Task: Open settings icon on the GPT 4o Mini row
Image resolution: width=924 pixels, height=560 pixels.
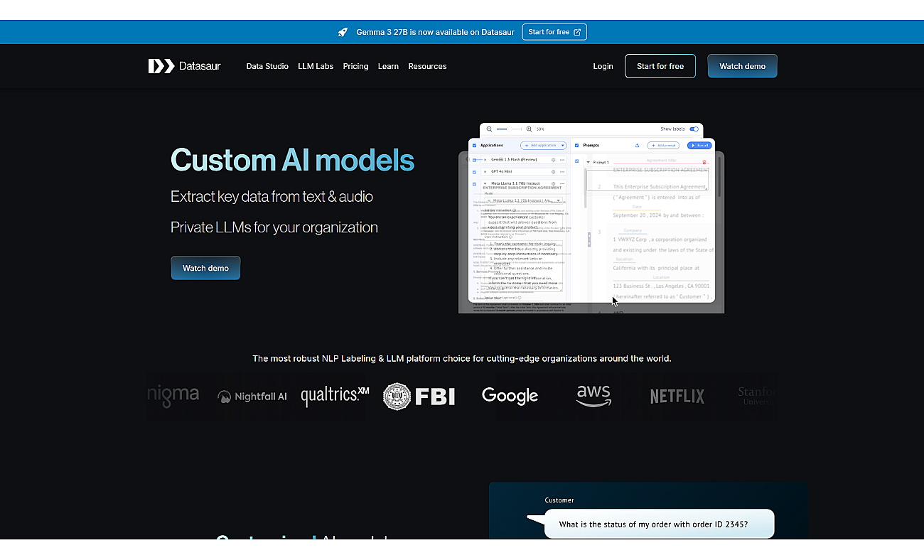Action: [x=553, y=171]
